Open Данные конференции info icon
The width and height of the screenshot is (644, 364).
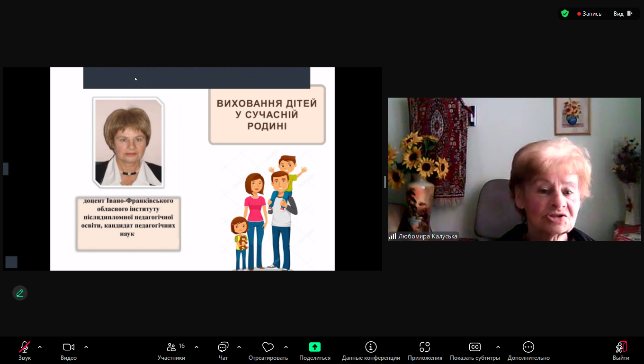pos(371,347)
